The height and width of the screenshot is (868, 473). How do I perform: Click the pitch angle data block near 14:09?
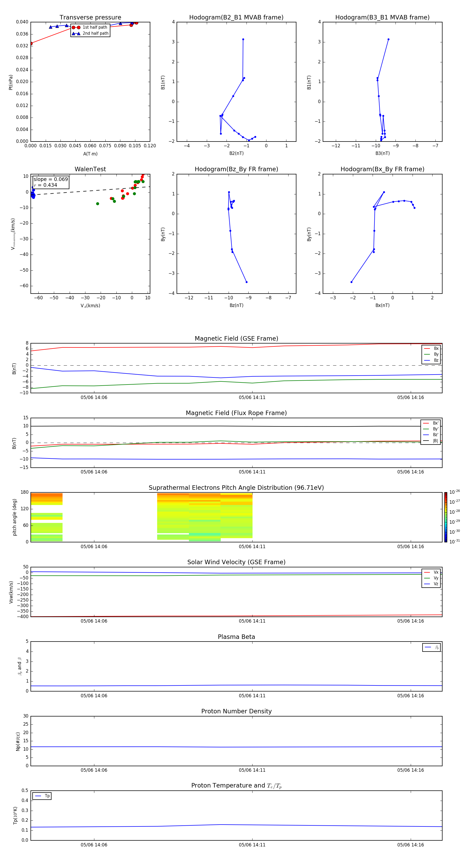tap(205, 517)
